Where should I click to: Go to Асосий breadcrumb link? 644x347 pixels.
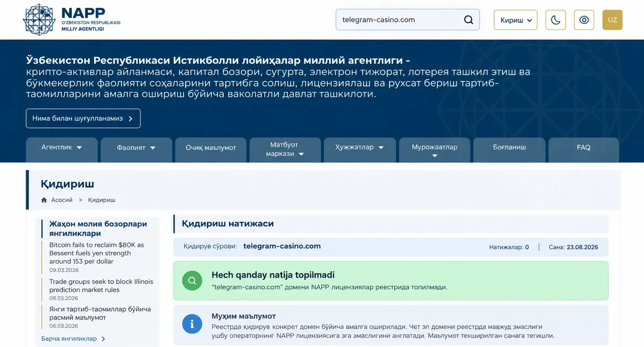click(62, 200)
